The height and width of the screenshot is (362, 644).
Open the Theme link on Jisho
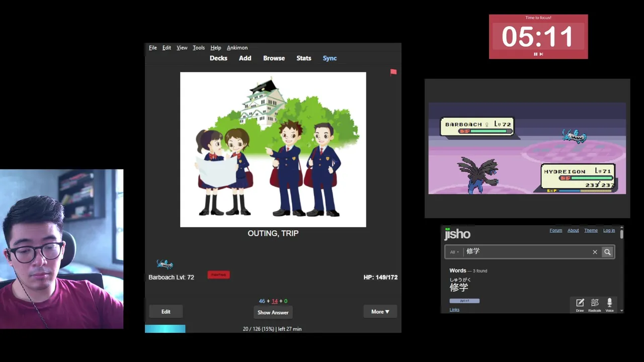point(591,230)
